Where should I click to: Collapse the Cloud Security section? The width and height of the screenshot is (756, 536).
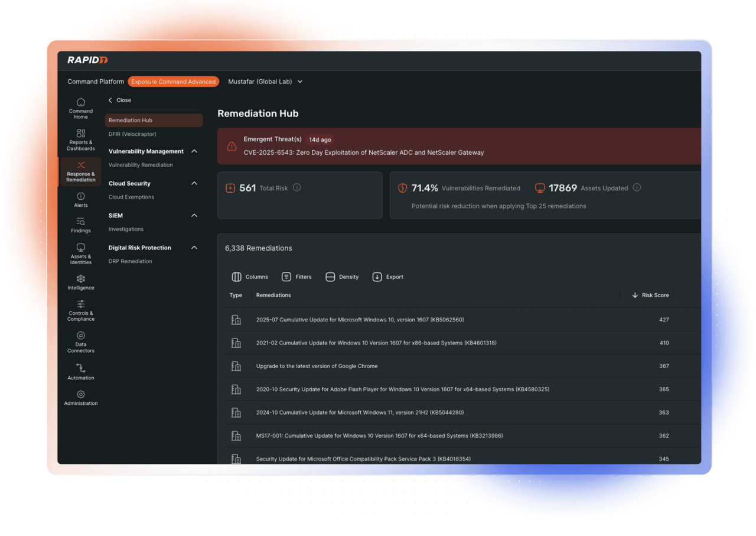coord(194,183)
